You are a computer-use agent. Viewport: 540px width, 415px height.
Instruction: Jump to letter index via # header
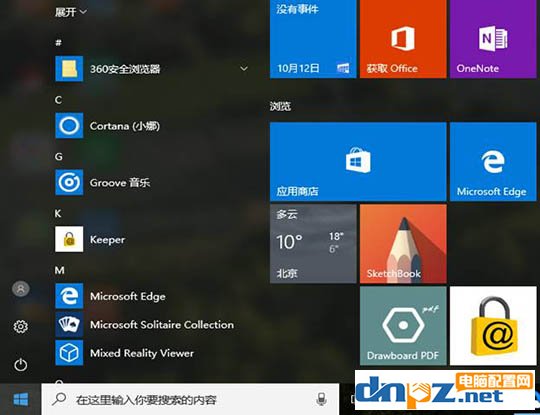59,43
